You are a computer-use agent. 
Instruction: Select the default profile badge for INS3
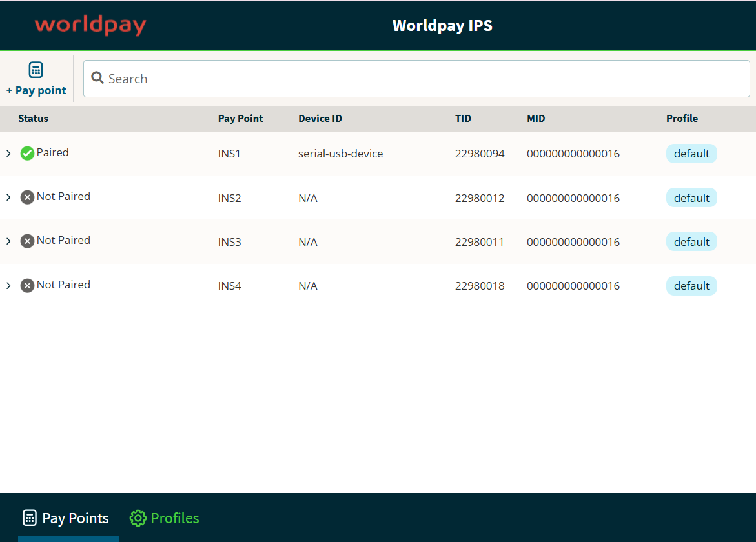tap(691, 242)
